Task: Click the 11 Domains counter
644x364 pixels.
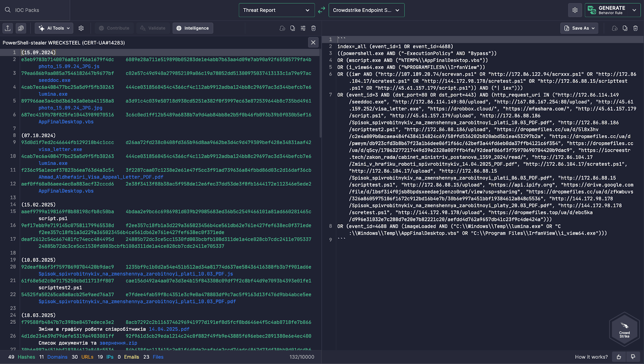Action: click(53, 357)
